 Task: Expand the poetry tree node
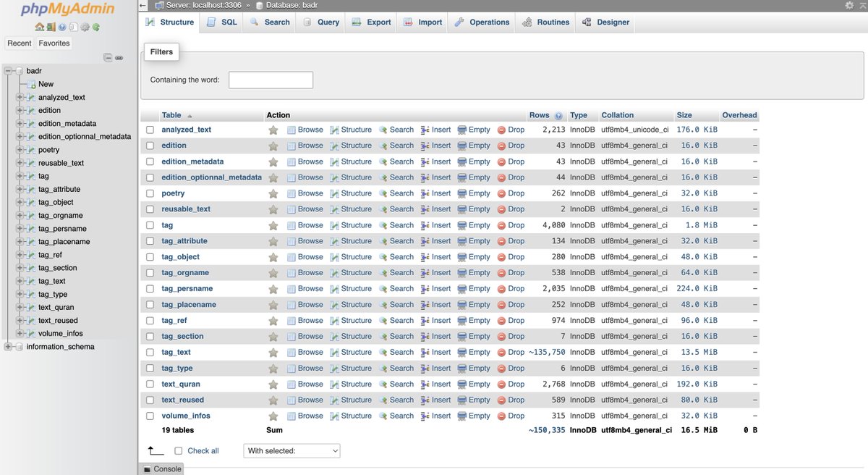point(20,150)
